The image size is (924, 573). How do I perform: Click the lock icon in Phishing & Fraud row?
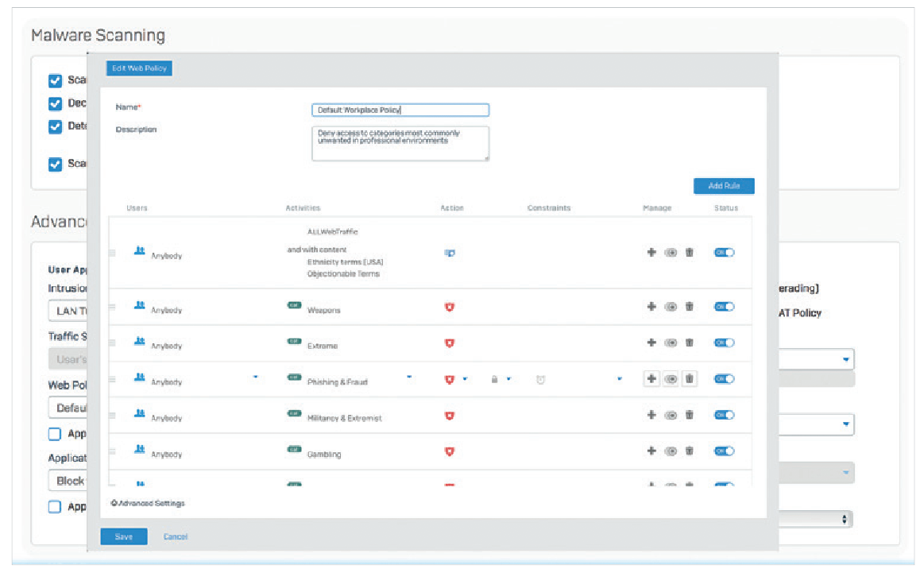coord(494,379)
